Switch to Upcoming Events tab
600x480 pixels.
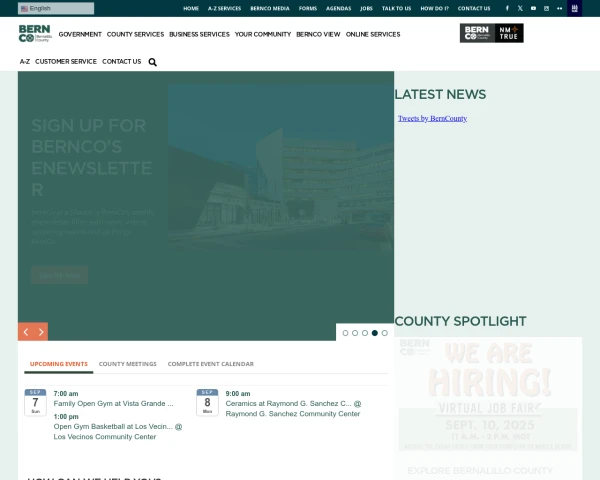(59, 364)
